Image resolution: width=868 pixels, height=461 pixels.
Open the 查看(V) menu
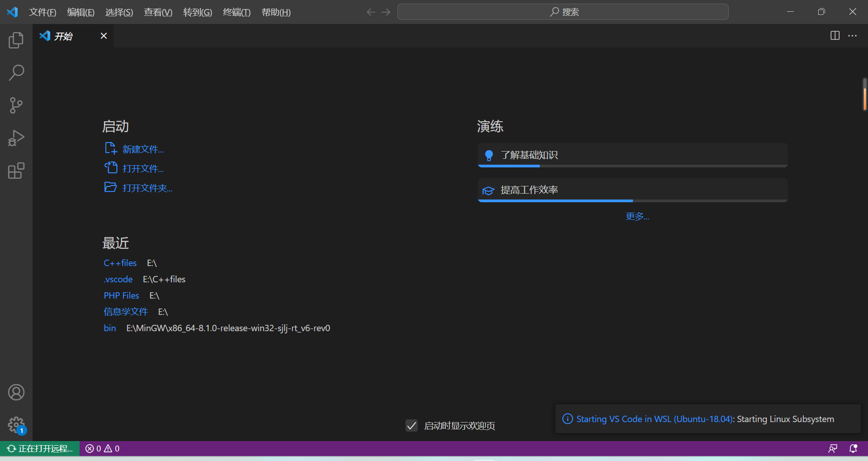point(158,12)
